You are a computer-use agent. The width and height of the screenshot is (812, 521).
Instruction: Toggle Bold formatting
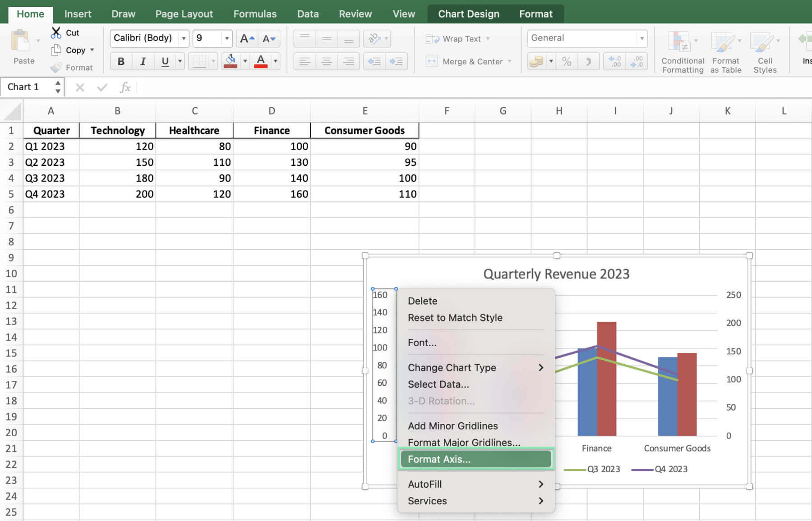tap(121, 61)
